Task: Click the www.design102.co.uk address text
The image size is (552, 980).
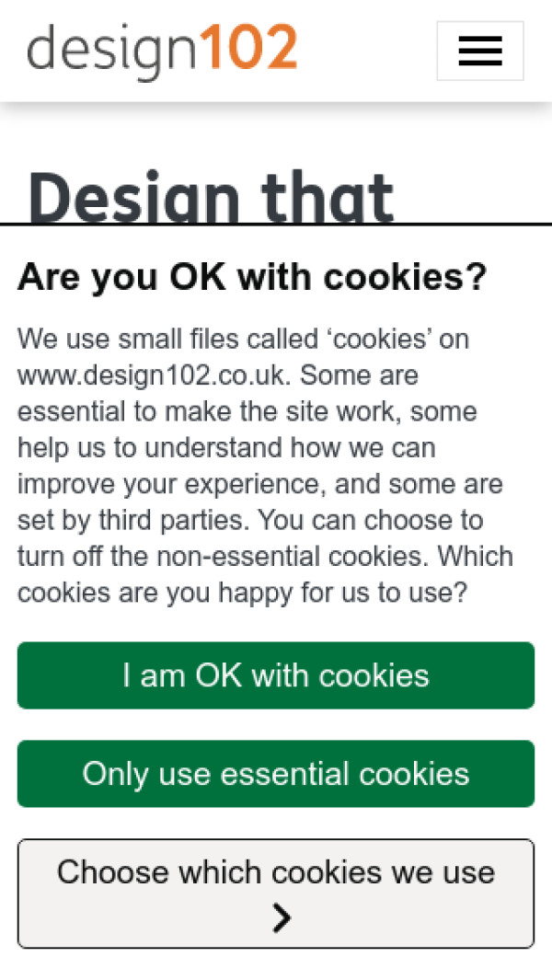Action: [154, 375]
